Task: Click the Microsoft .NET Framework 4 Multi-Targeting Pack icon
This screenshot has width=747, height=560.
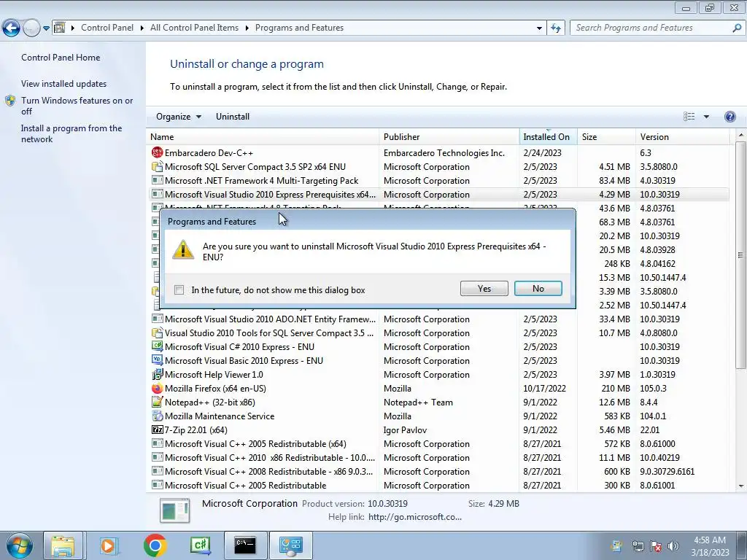Action: (x=157, y=181)
